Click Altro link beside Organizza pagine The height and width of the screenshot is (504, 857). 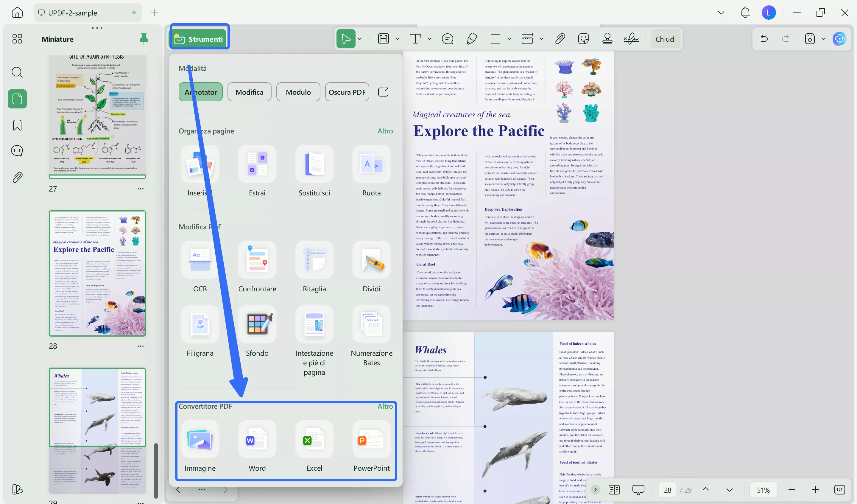point(385,131)
